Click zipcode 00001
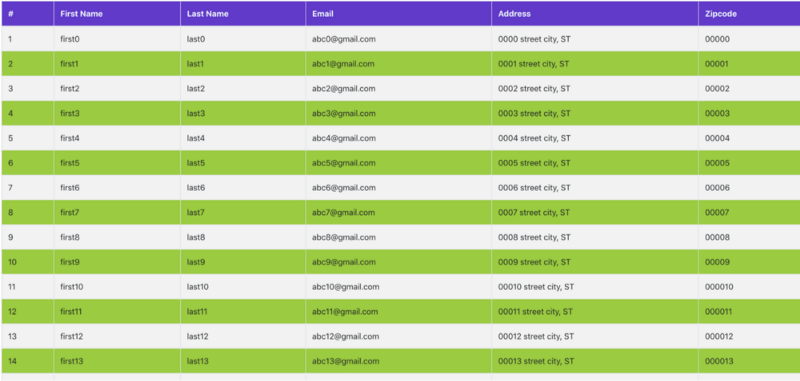The height and width of the screenshot is (381, 800). (717, 64)
